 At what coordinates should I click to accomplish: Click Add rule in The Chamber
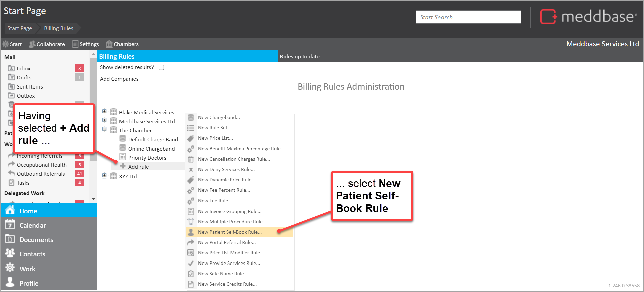point(138,167)
